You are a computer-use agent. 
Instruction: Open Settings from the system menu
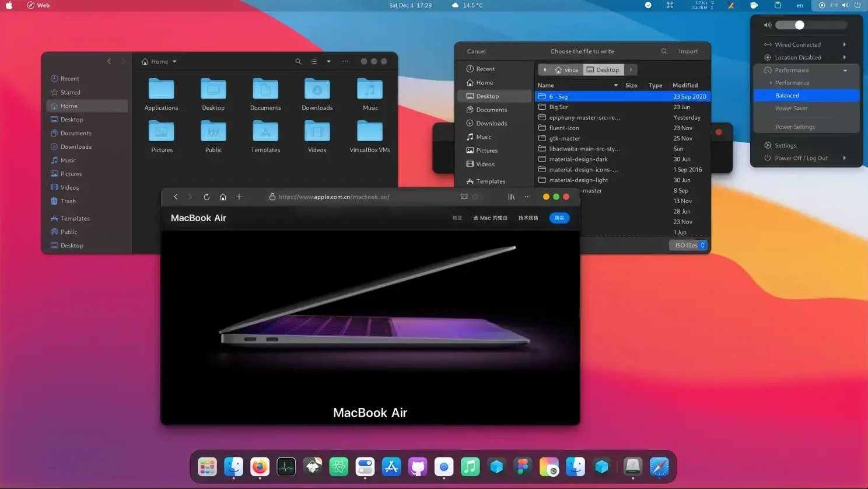tap(785, 146)
